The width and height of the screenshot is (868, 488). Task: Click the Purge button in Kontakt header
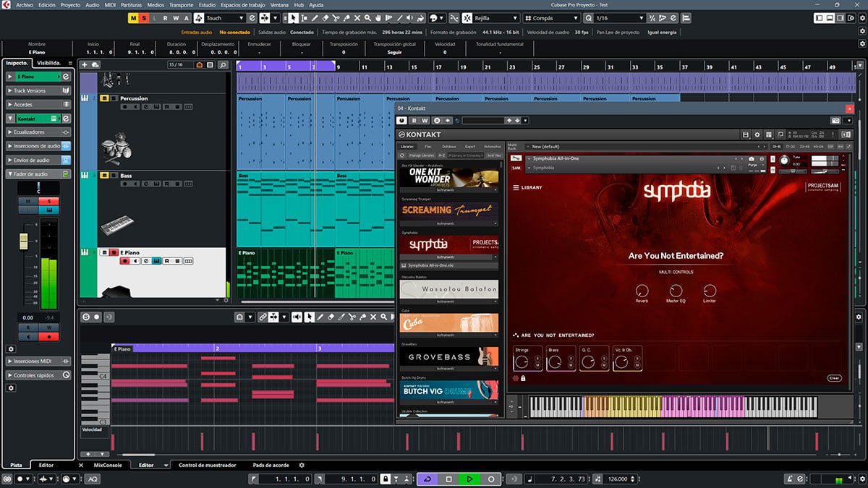[x=752, y=166]
